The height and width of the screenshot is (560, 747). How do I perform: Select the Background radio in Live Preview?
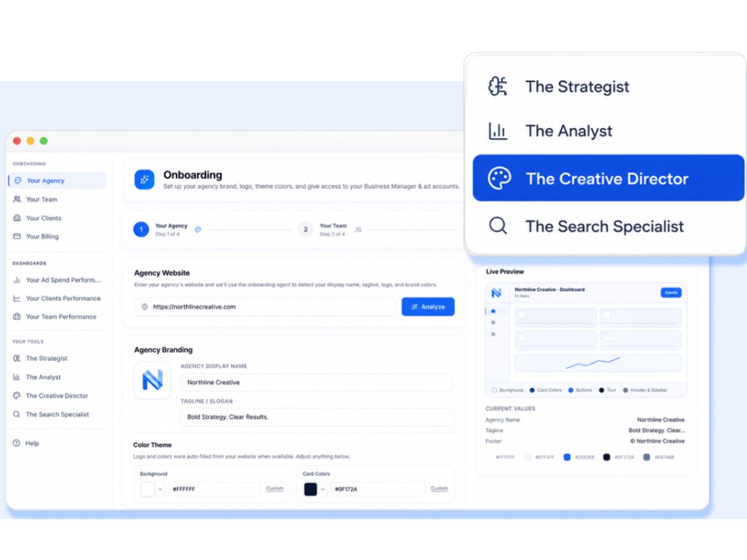click(x=494, y=390)
